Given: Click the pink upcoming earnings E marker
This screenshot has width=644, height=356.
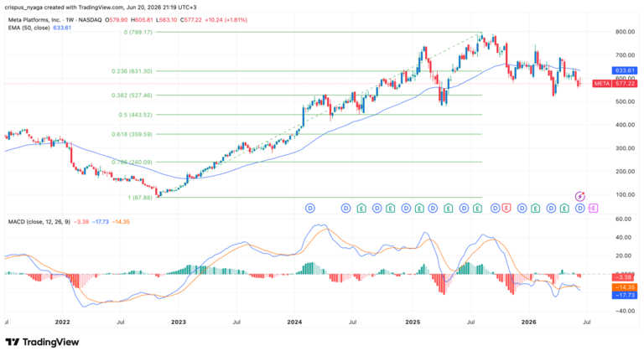Looking at the screenshot, I should click(x=594, y=209).
